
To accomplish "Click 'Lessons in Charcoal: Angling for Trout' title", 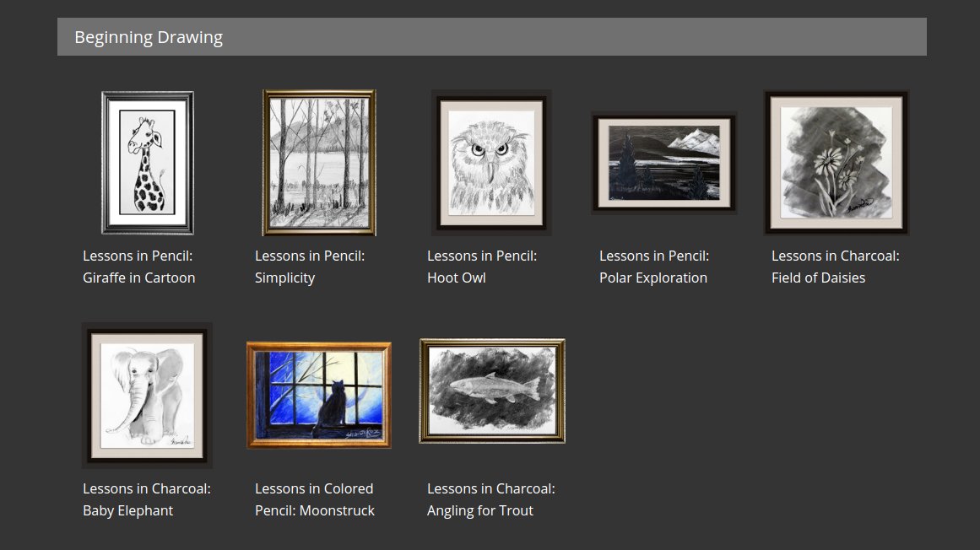I will pyautogui.click(x=490, y=499).
